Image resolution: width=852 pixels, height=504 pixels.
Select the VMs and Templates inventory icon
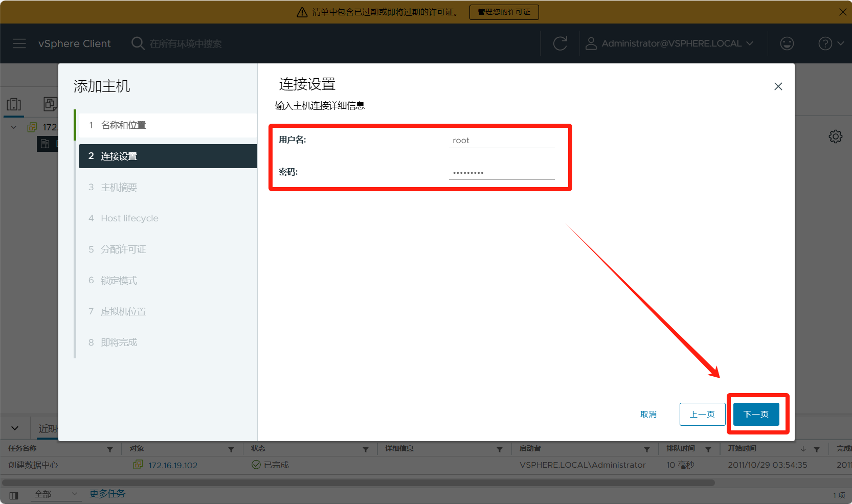coord(50,104)
